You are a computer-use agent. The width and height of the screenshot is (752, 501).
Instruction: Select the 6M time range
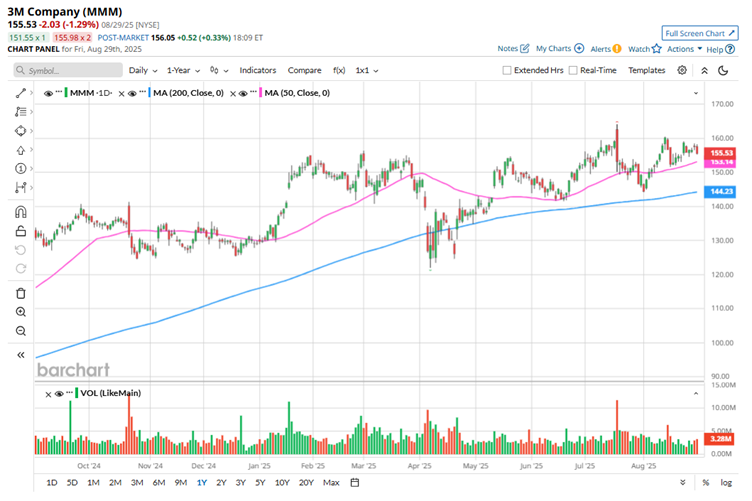coord(159,482)
